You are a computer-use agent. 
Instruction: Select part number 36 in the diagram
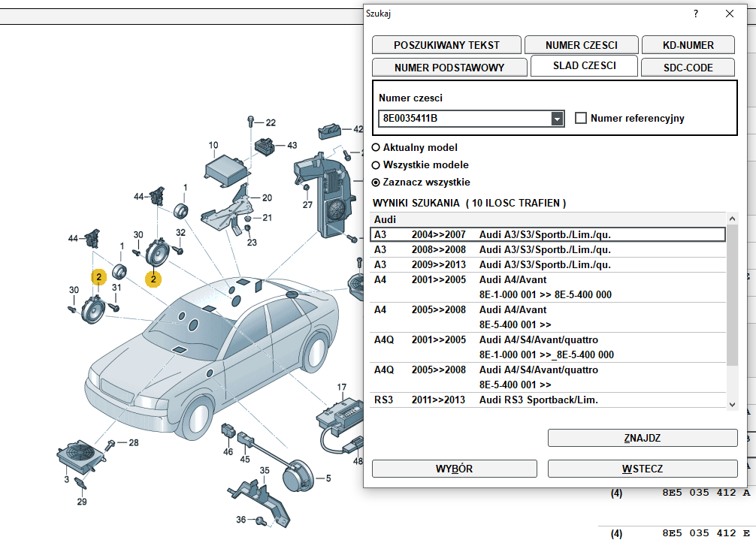coord(241,520)
